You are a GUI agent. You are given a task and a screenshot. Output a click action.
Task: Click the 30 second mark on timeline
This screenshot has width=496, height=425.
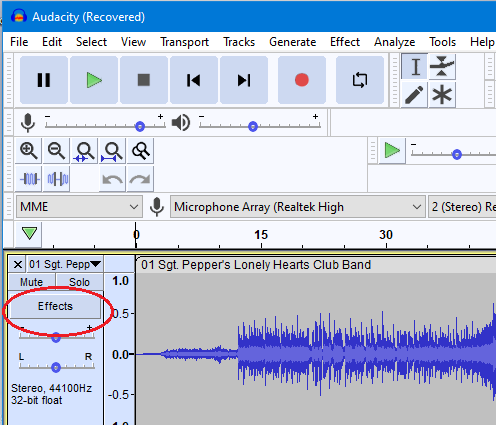point(386,235)
